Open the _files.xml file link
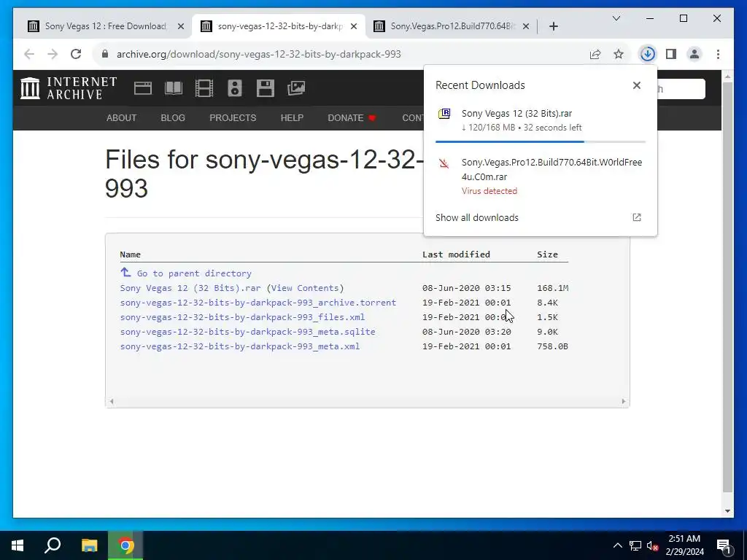Image resolution: width=747 pixels, height=560 pixels. (x=242, y=317)
